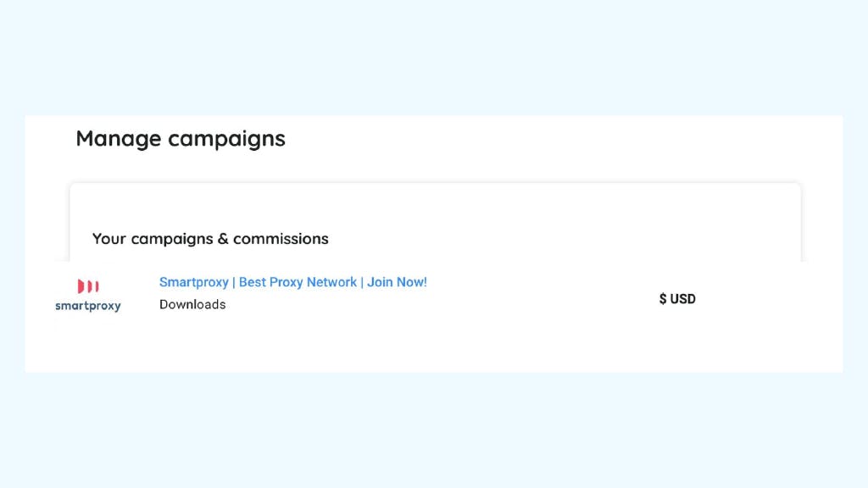This screenshot has height=488, width=868.
Task: Open the Smartproxy Best Proxy Network campaign link
Action: tap(292, 282)
